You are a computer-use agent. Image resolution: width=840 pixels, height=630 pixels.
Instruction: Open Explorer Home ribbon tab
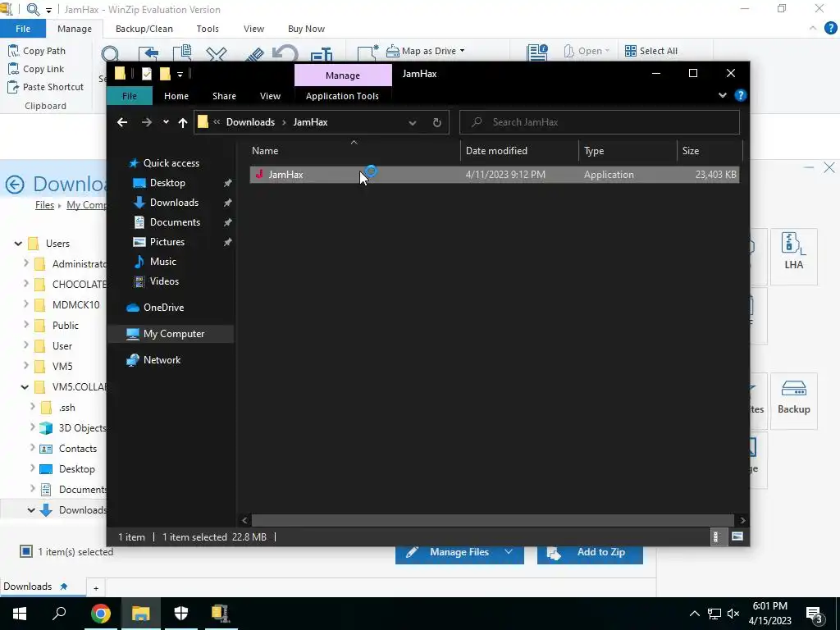[176, 96]
